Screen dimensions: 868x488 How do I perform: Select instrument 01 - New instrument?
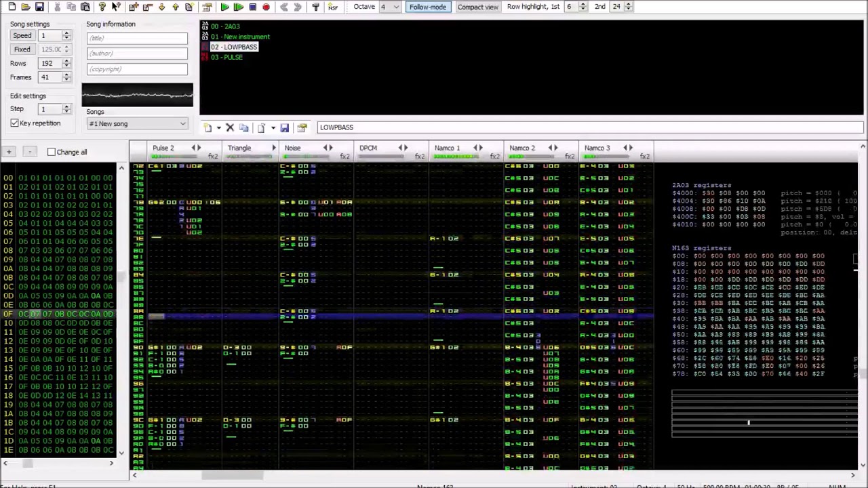[240, 37]
